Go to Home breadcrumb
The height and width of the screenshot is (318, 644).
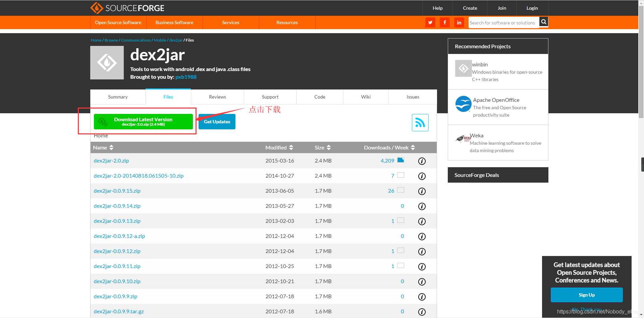[x=96, y=40]
